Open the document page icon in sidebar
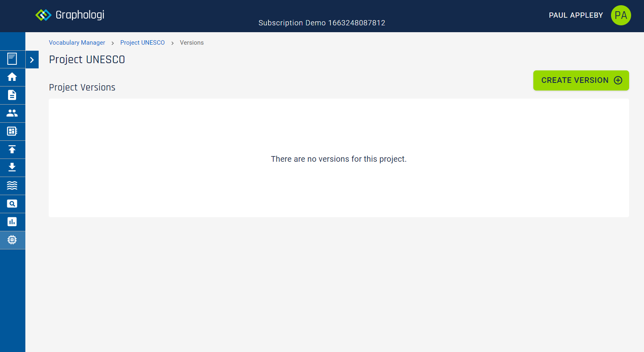Viewport: 644px width, 352px height. pos(12,59)
